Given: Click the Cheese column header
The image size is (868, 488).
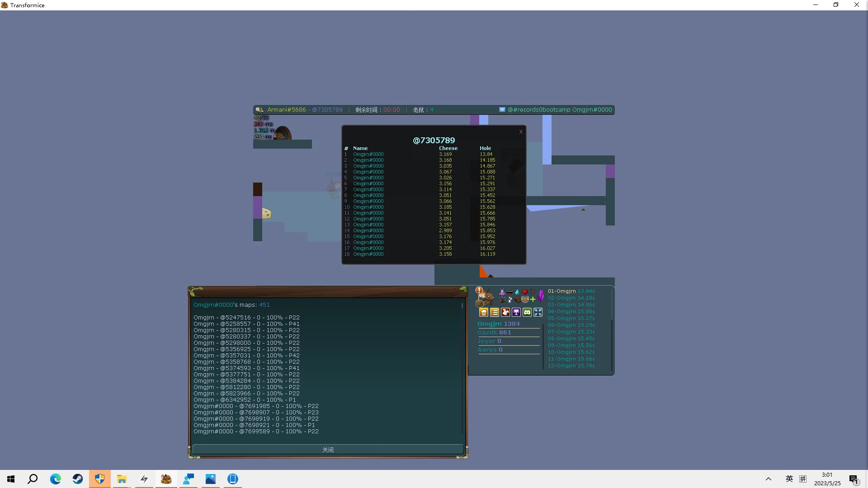Looking at the screenshot, I should click(x=448, y=148).
